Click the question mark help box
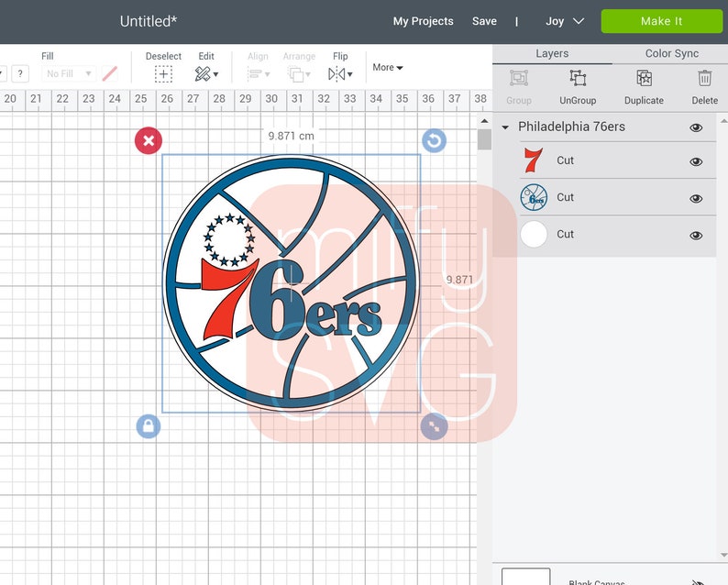 tap(20, 73)
